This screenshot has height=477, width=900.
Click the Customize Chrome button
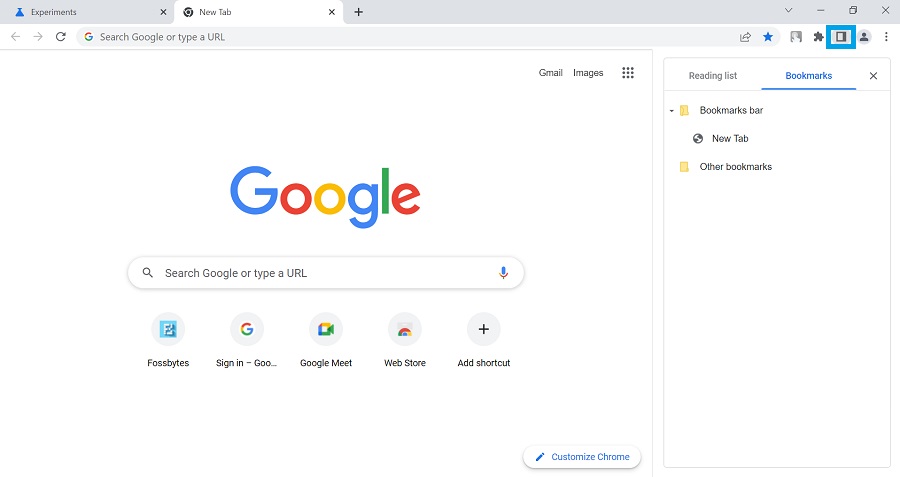tap(582, 457)
